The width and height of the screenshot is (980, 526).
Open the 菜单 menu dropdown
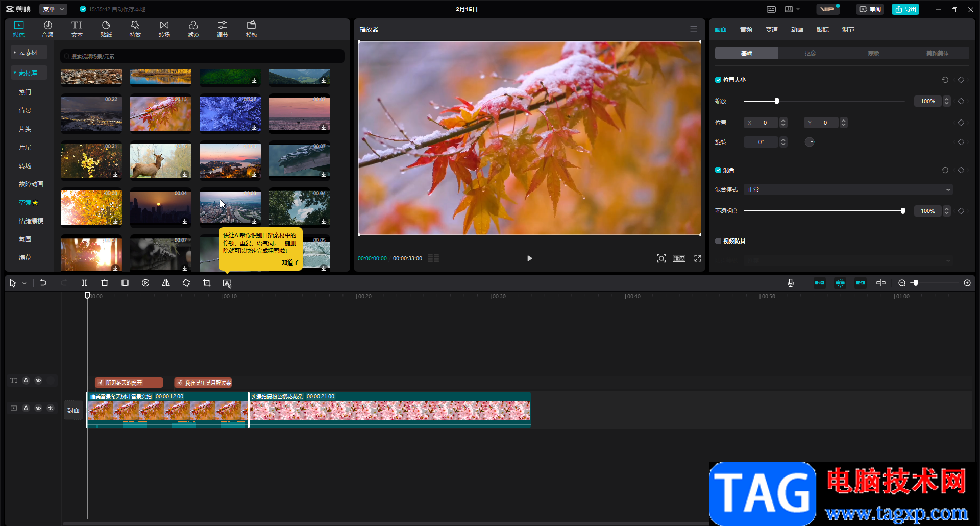54,9
